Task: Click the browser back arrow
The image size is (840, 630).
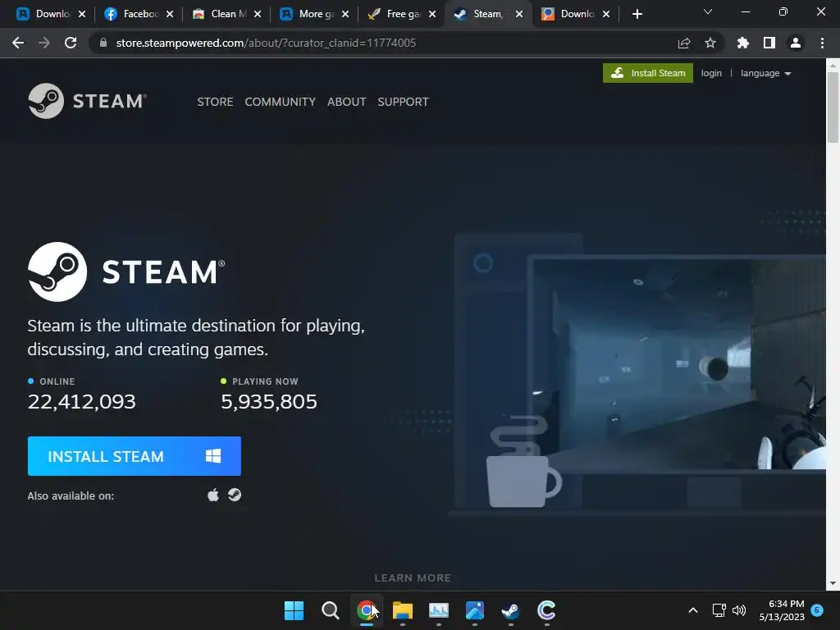Action: click(x=18, y=43)
